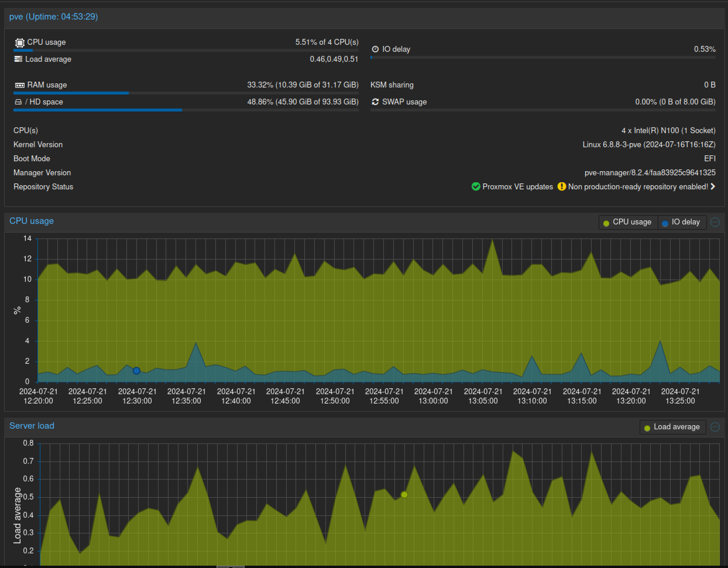Viewport: 728px width, 568px height.
Task: Click the Boot Mode 'EFI' value
Action: pos(710,159)
